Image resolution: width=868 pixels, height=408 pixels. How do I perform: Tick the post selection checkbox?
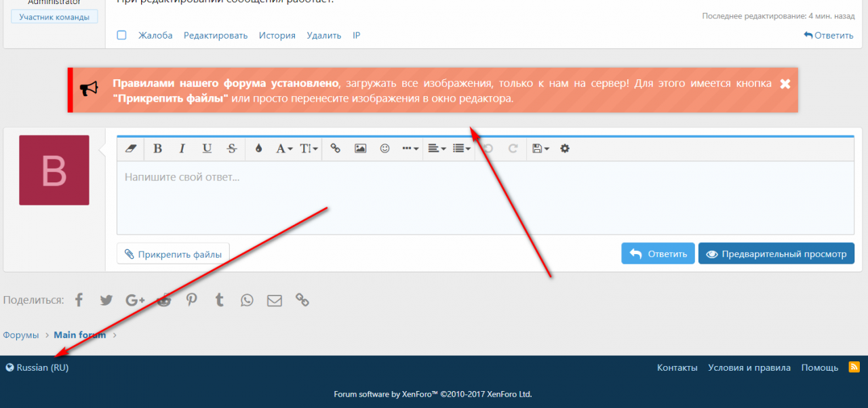pos(121,35)
